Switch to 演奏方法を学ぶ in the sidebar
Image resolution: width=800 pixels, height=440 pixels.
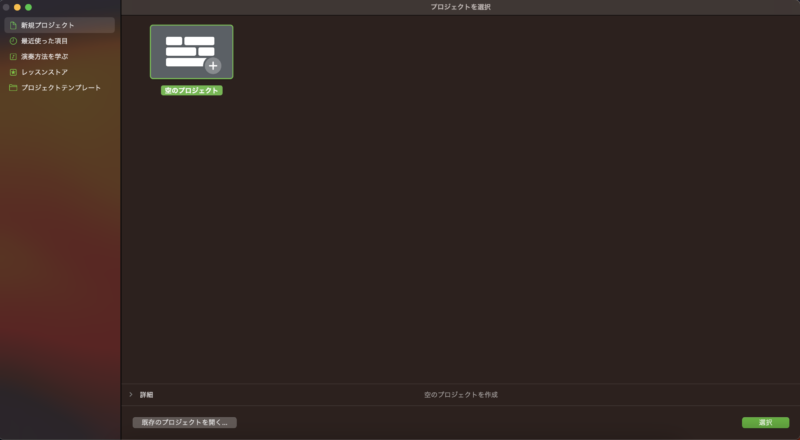click(x=45, y=57)
